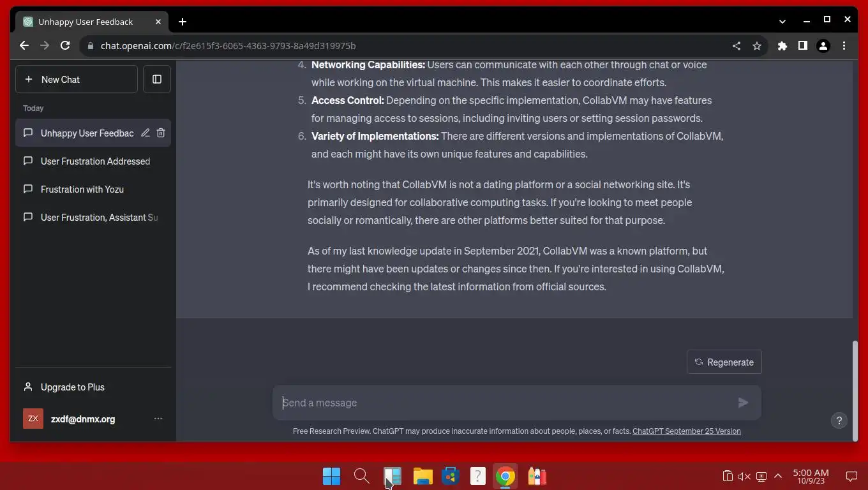The height and width of the screenshot is (490, 868).
Task: View site info via the lock icon
Action: (x=90, y=46)
